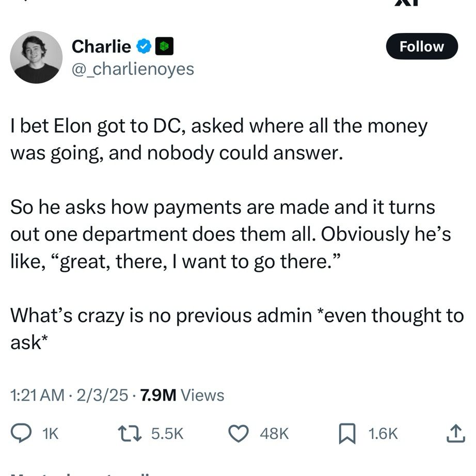Screen dimensions: 476x476
Task: Follow Charlie by clicking the Follow button
Action: click(422, 46)
